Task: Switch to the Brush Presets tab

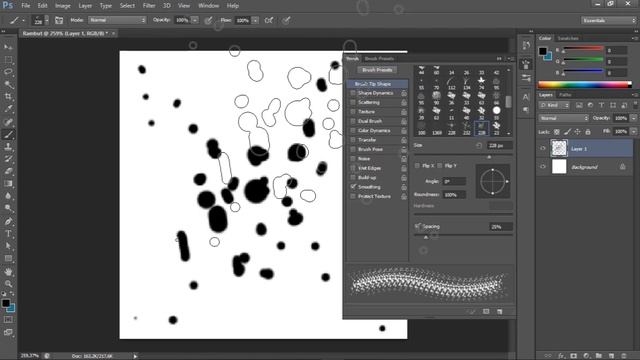Action: [379, 59]
